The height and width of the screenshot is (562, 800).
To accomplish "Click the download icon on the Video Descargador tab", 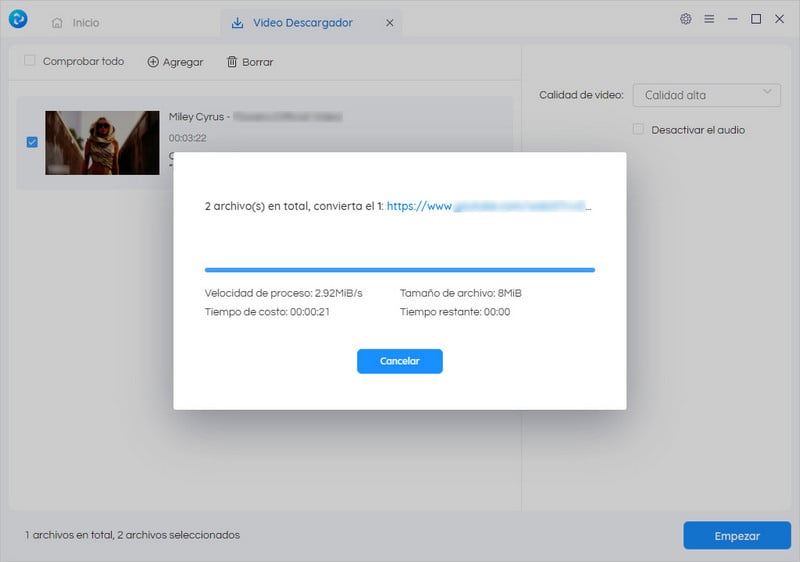I will tap(237, 23).
